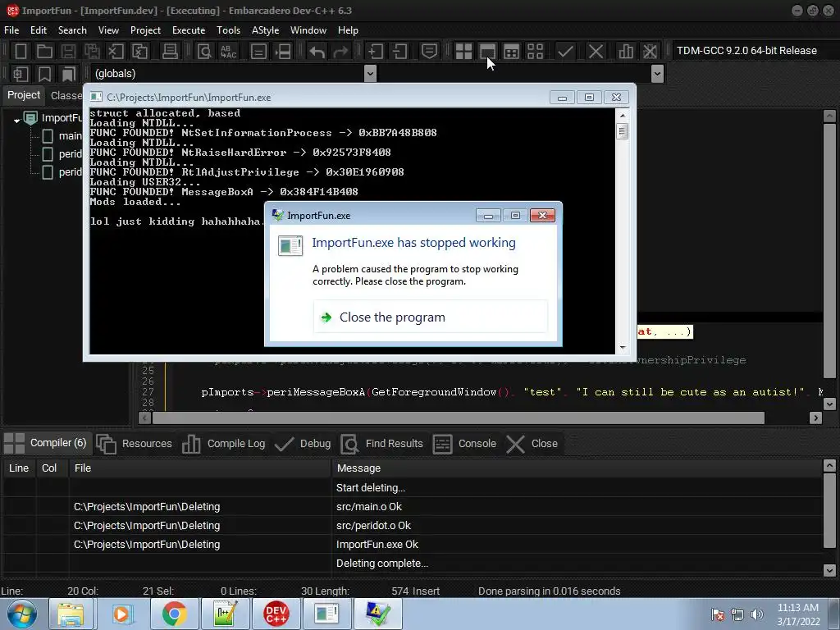The width and height of the screenshot is (840, 630).
Task: Click compiler list scroll down arrow
Action: [829, 570]
